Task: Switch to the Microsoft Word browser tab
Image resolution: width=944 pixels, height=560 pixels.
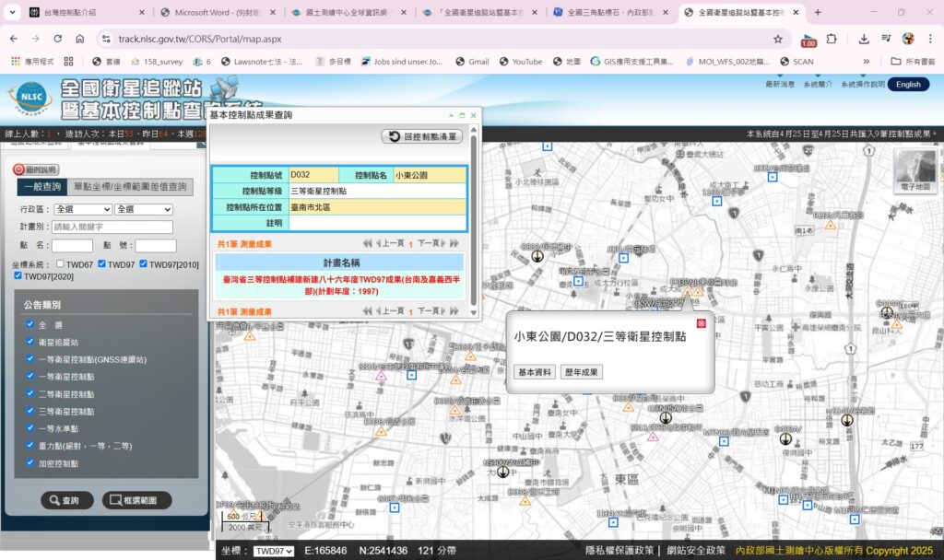Action: coord(218,12)
